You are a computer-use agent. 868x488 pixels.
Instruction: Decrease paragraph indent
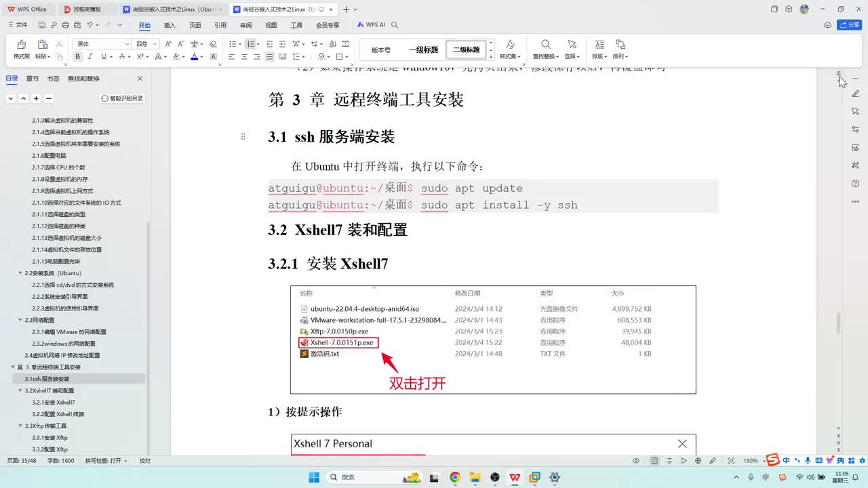pyautogui.click(x=270, y=44)
